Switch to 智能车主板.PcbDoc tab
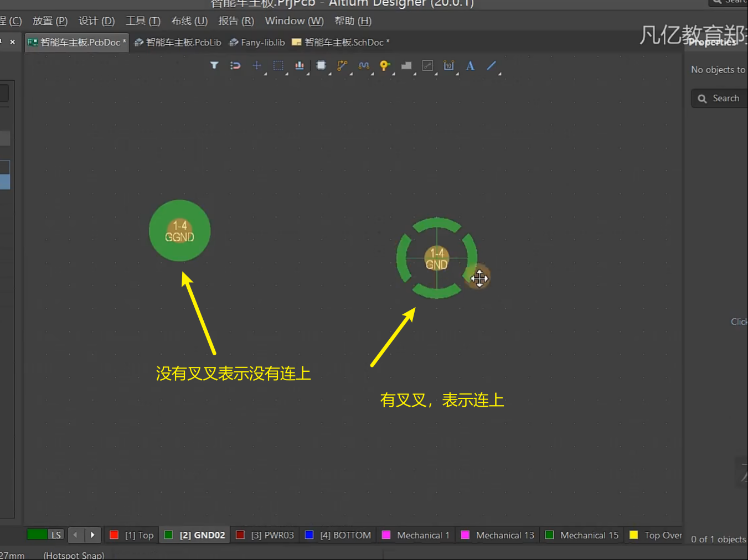The width and height of the screenshot is (748, 560). pyautogui.click(x=77, y=43)
